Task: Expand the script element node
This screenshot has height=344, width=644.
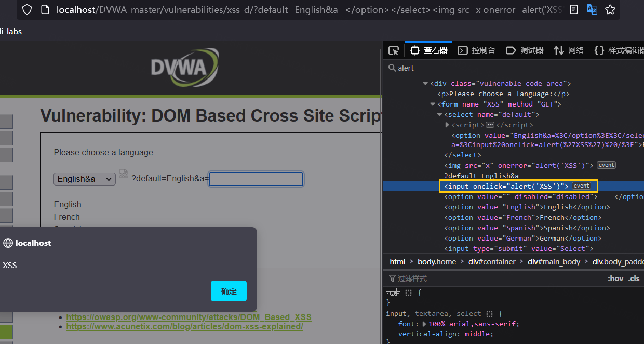Action: 447,125
